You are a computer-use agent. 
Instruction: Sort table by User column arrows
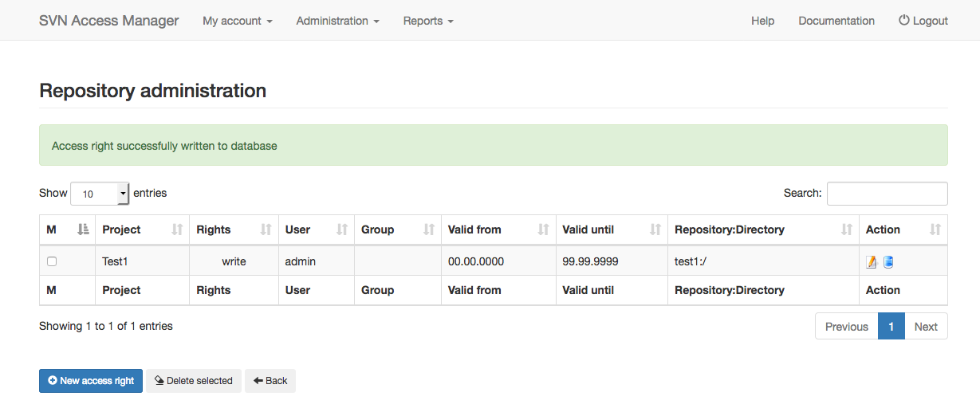(342, 229)
